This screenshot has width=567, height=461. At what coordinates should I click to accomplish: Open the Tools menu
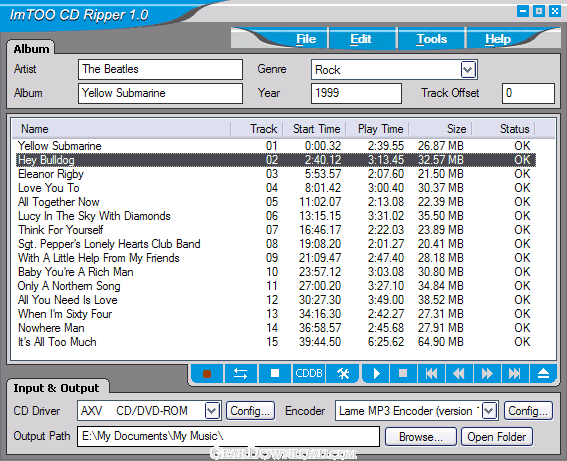click(x=432, y=39)
